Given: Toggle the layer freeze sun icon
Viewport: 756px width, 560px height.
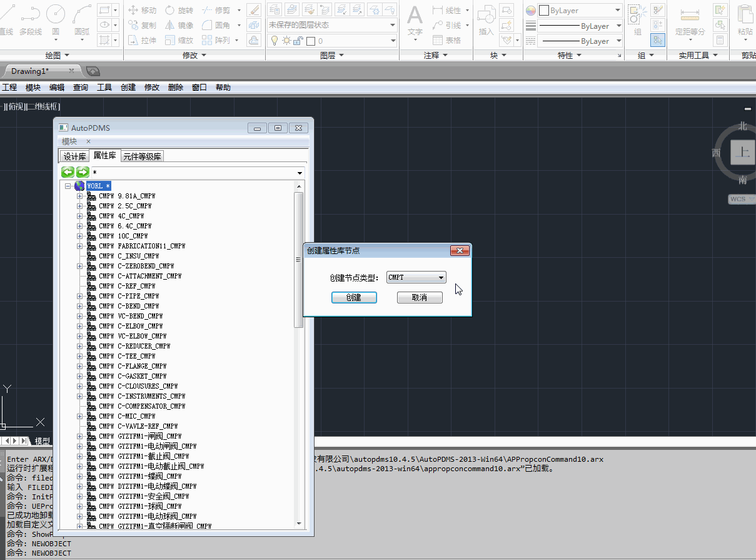Looking at the screenshot, I should click(286, 41).
